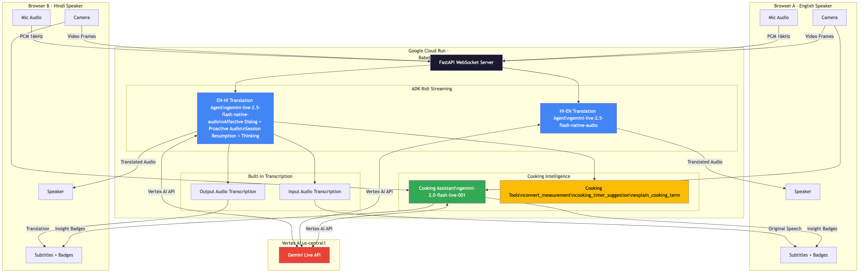Click Vertex AI API label beside Cooking Assistant
This screenshot has width=868, height=276.
(x=379, y=192)
